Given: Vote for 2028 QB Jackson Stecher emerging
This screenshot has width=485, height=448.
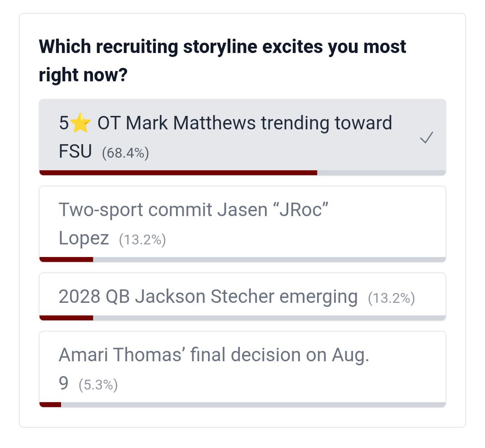Looking at the screenshot, I should pyautogui.click(x=242, y=297).
